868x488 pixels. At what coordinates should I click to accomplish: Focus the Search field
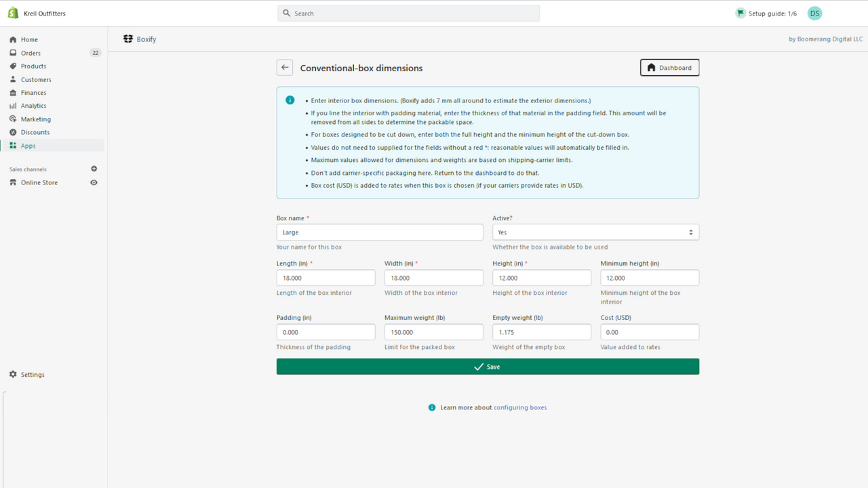click(408, 13)
